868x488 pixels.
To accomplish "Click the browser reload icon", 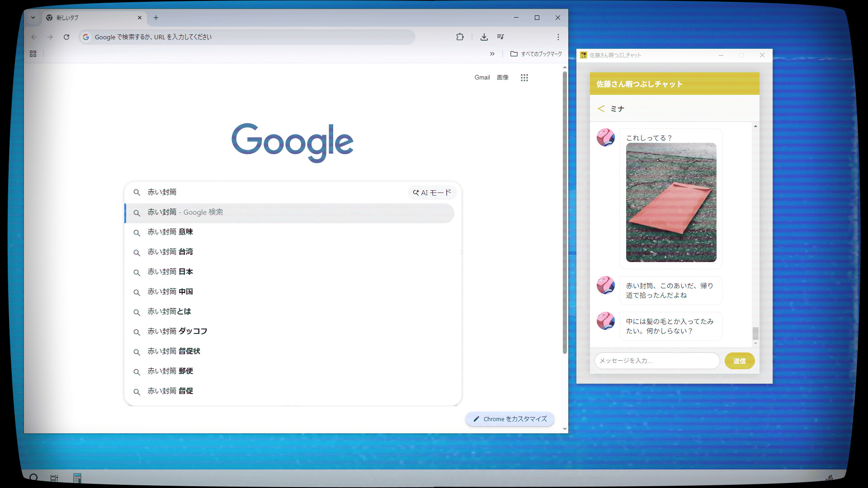I will 66,37.
